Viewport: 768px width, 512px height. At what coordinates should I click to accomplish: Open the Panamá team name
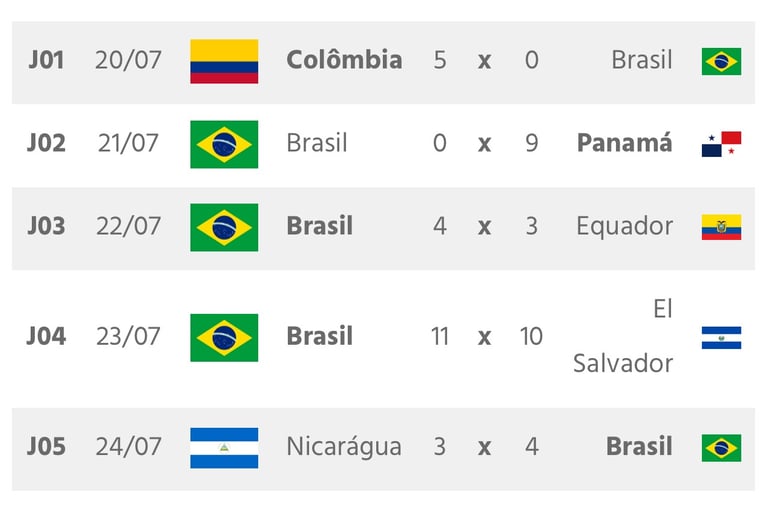624,143
